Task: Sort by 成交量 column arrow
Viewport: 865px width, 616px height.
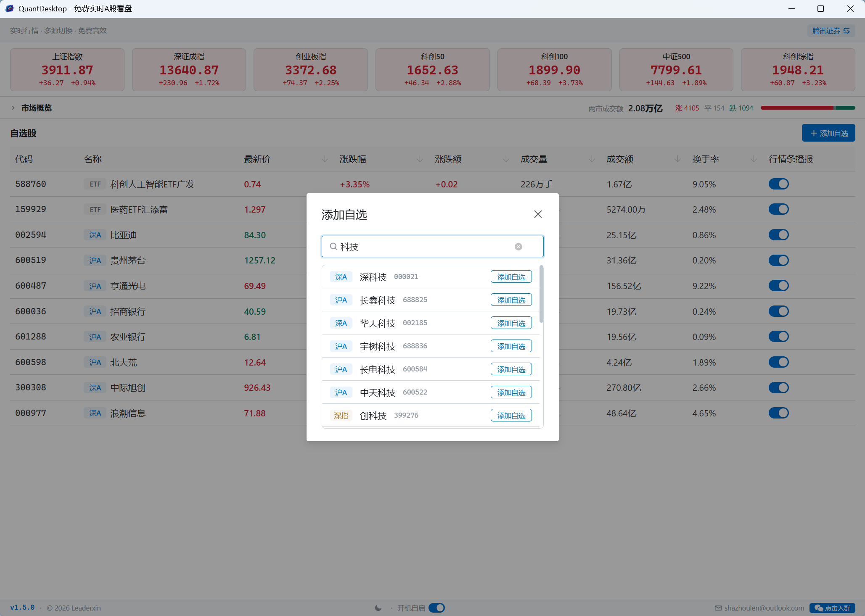Action: (x=592, y=159)
